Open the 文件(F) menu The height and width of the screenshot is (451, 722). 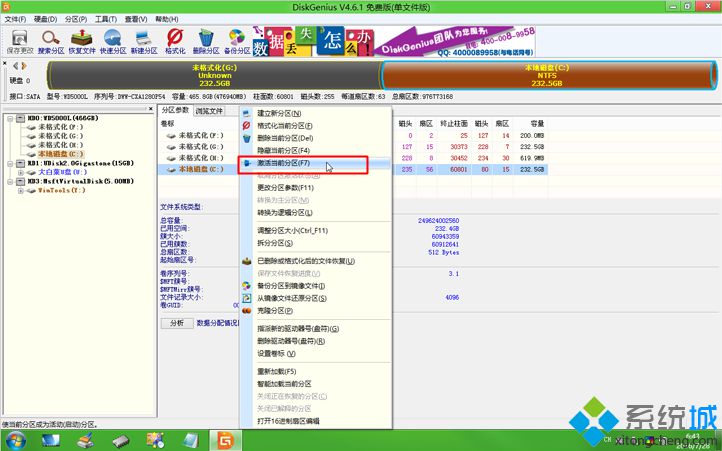click(15, 19)
